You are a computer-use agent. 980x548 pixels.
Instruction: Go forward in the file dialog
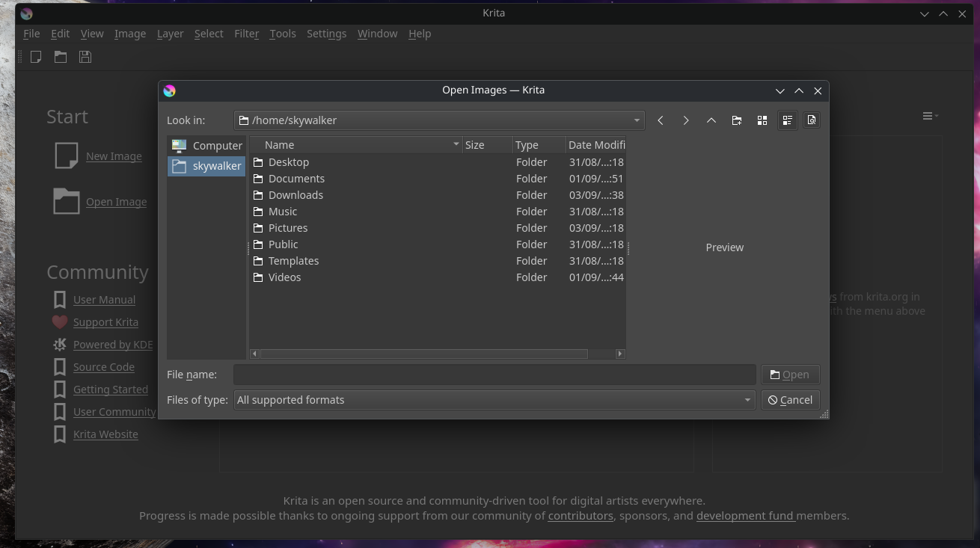pos(686,120)
